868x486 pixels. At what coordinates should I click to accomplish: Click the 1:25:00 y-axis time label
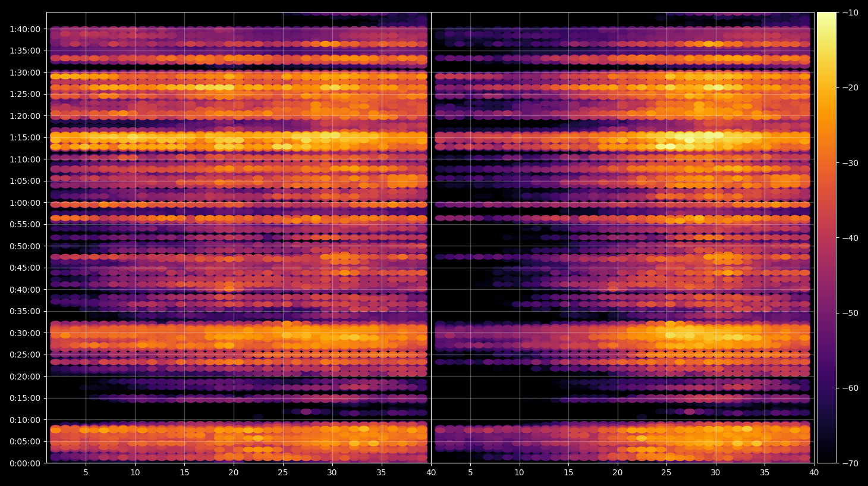point(25,94)
